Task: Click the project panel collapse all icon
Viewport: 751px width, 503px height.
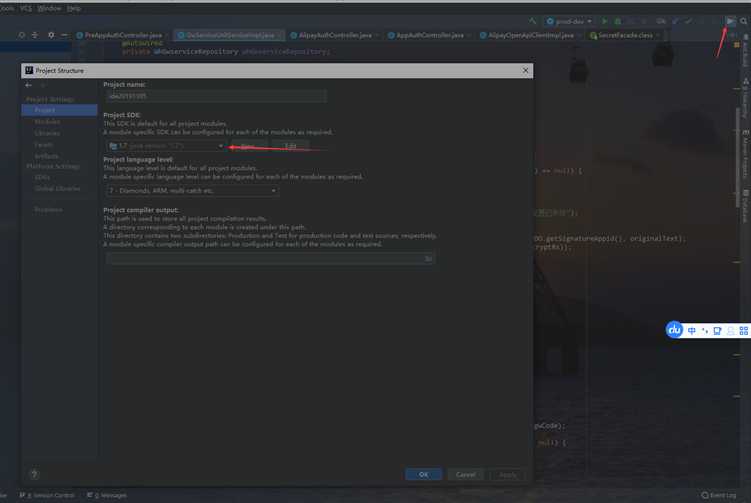Action: tap(35, 35)
